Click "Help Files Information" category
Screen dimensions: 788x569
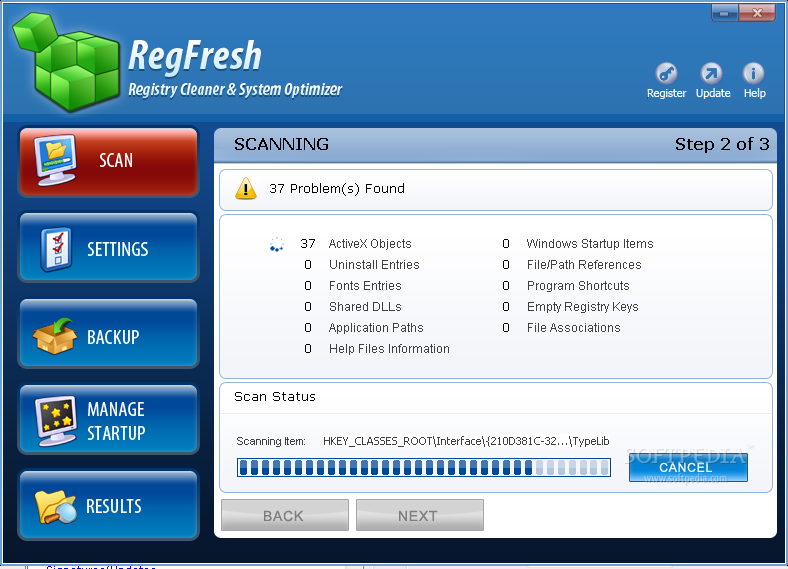click(389, 349)
